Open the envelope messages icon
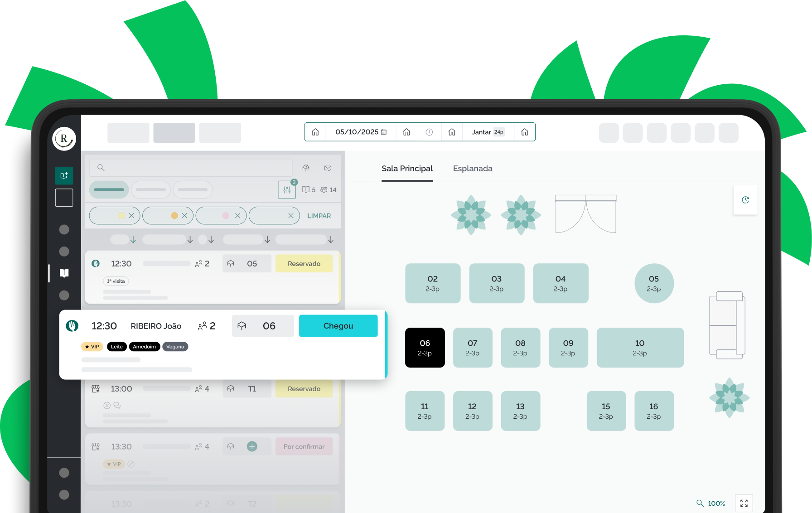Screen dimensions: 812x513 point(328,168)
